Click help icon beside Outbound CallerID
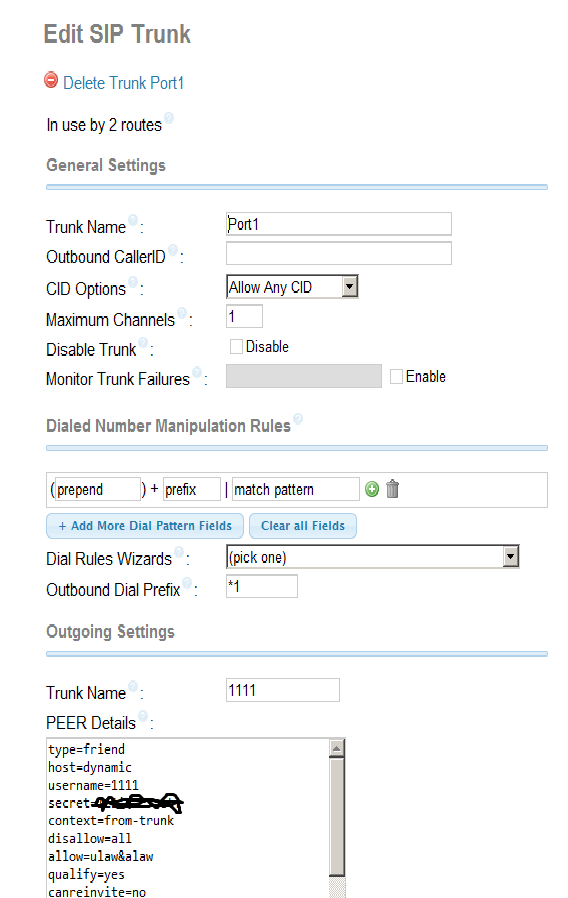568x898 pixels. click(173, 250)
